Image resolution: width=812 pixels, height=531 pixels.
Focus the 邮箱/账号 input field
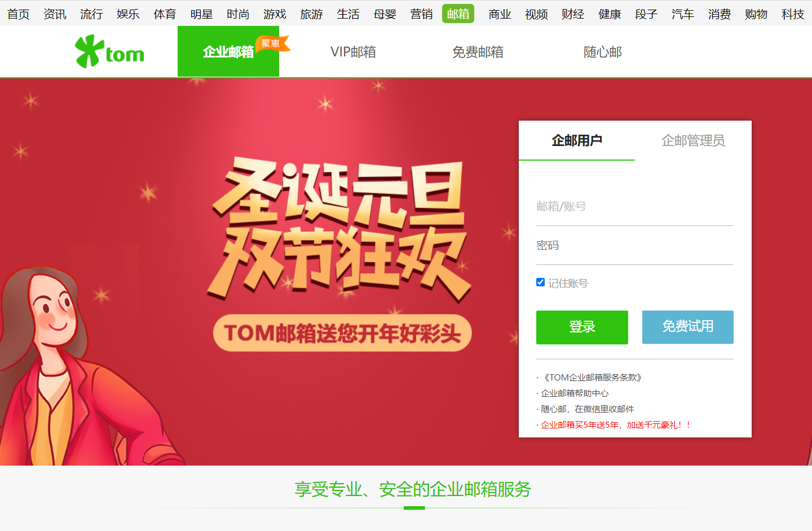[635, 206]
